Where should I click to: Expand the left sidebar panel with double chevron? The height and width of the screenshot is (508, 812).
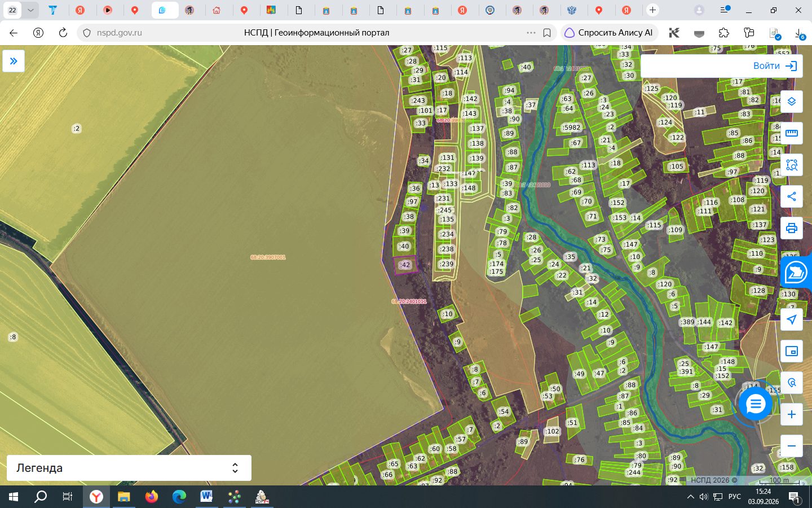[x=14, y=61]
